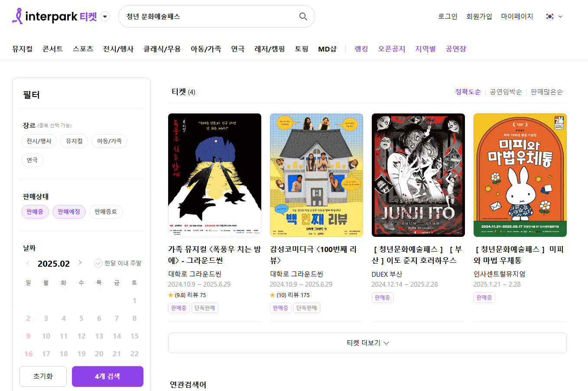Open the 뮤지컬 category menu
The width and height of the screenshot is (588, 391).
point(23,49)
